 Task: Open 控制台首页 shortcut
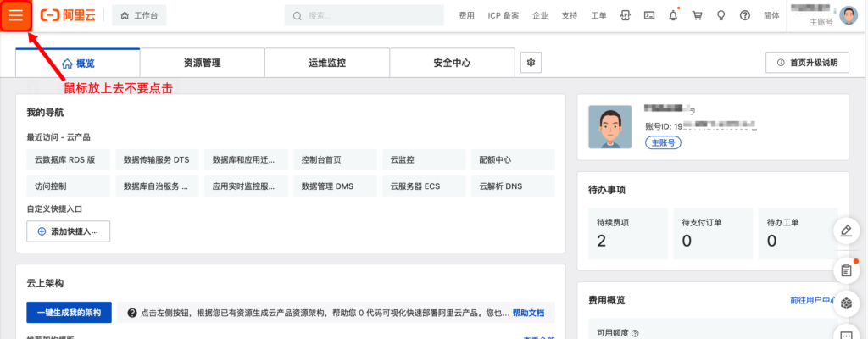(x=335, y=159)
